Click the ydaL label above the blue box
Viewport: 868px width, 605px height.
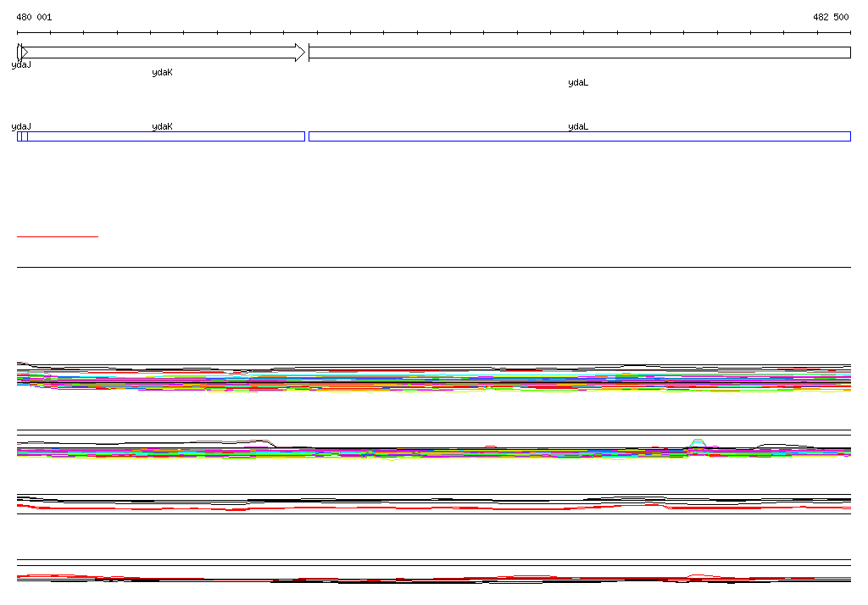click(578, 126)
